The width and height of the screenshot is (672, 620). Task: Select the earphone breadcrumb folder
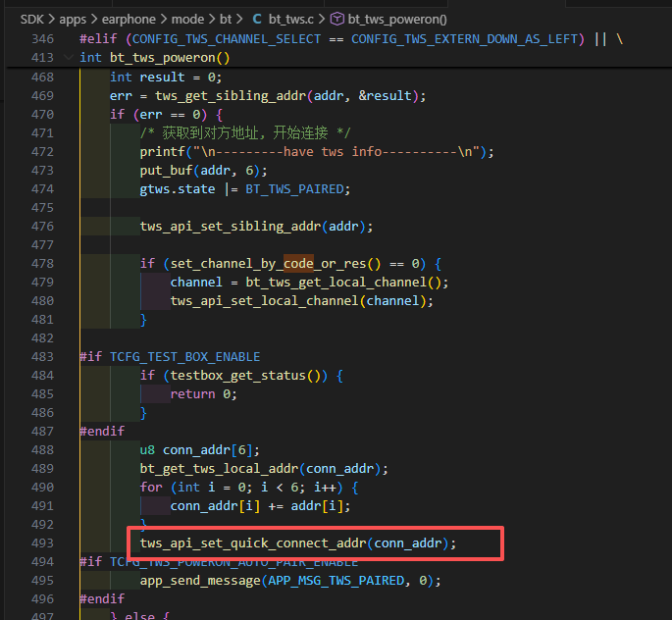[x=129, y=20]
